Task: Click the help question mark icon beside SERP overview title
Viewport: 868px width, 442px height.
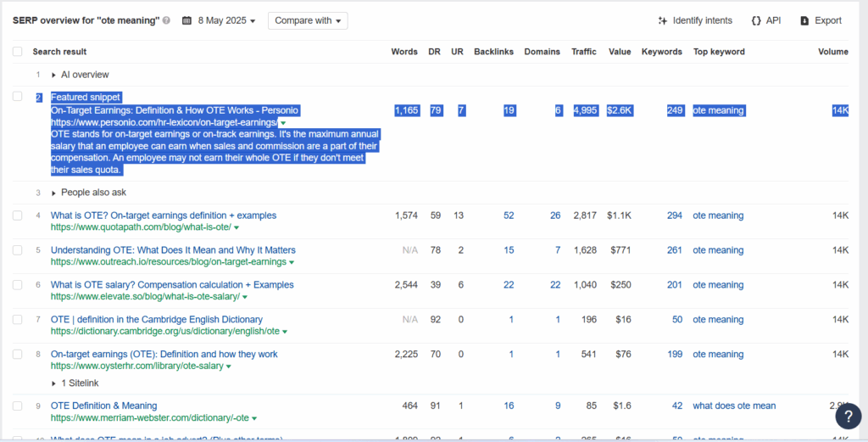Action: 167,21
